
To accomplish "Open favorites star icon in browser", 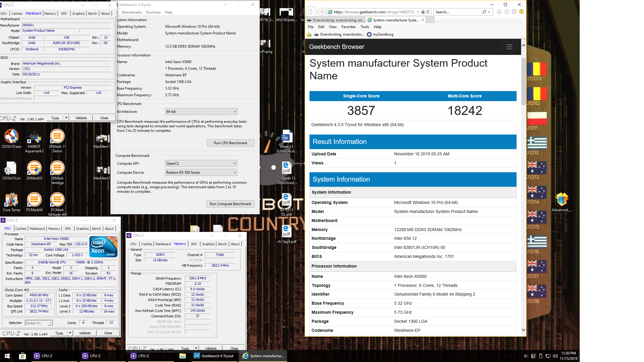I will (507, 12).
